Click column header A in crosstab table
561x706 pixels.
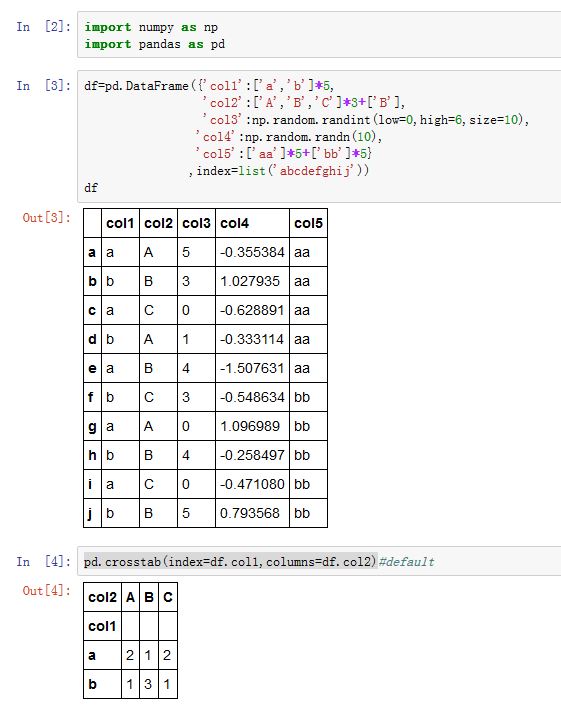pos(131,597)
